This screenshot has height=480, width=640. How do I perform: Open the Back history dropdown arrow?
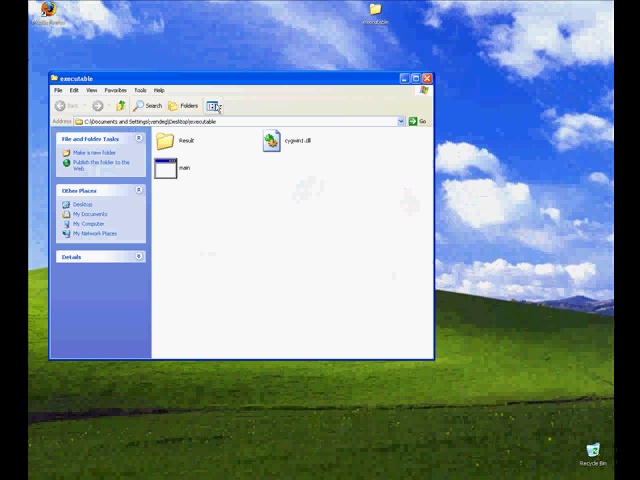pos(85,106)
